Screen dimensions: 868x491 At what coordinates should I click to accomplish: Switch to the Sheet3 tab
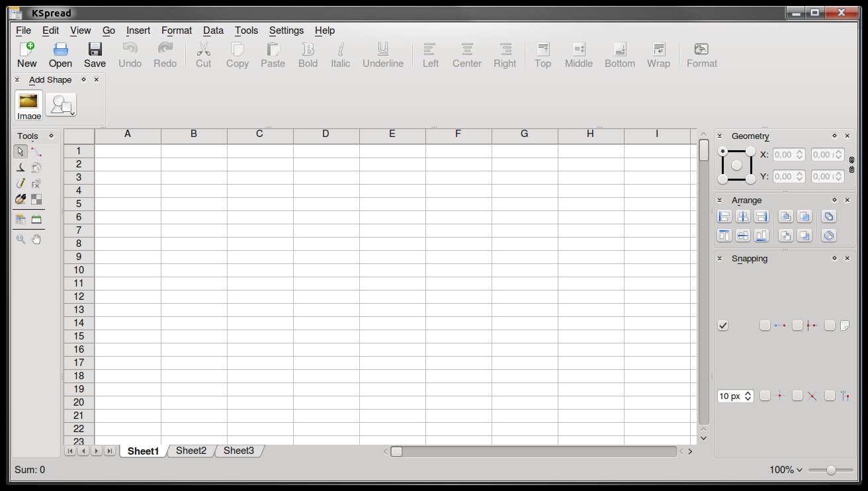coord(239,451)
